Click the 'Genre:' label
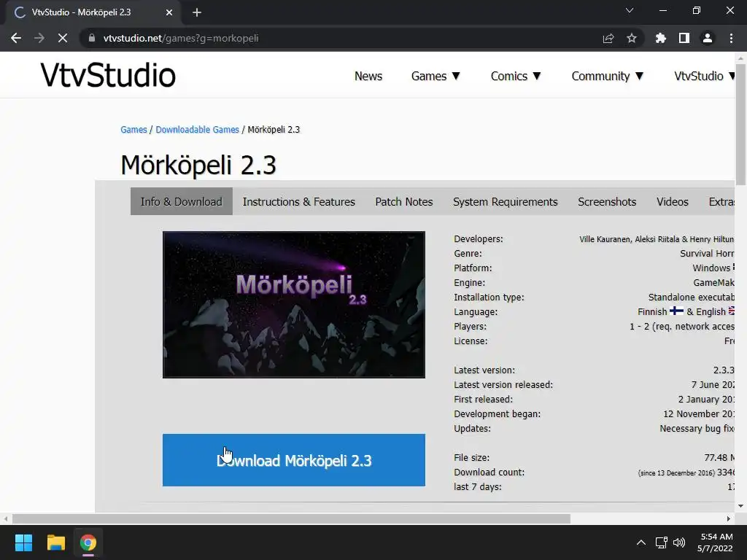 click(x=468, y=253)
